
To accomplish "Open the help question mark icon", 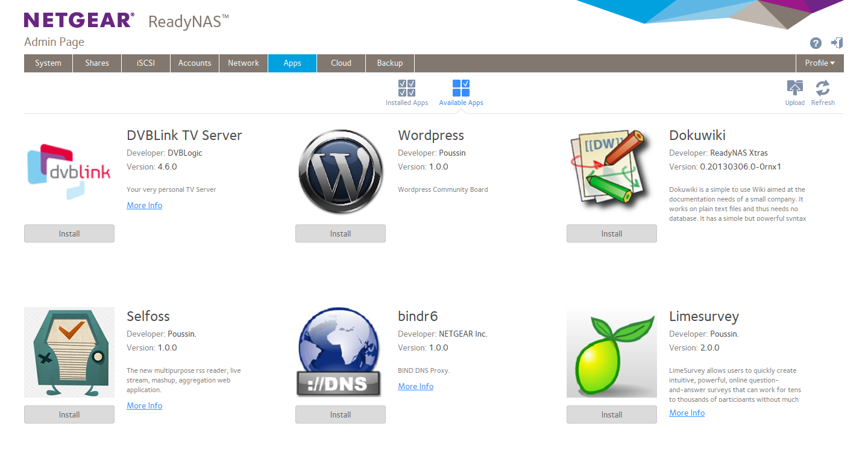I will [816, 43].
